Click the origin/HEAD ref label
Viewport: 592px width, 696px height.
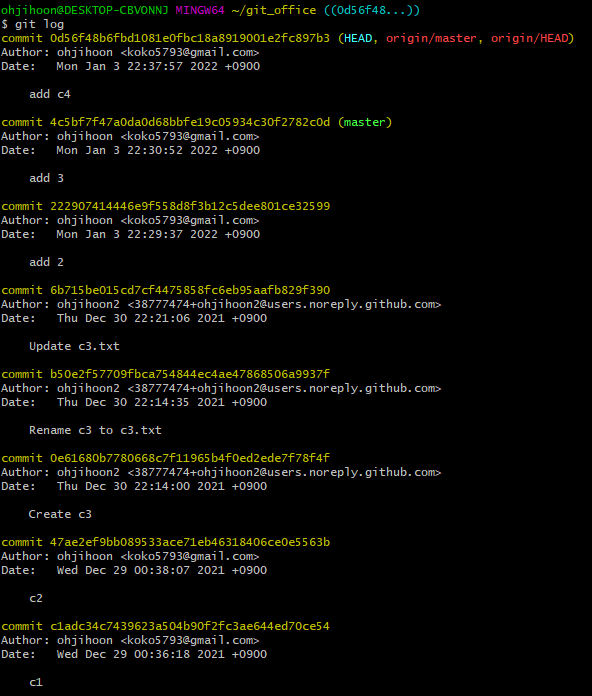point(529,39)
